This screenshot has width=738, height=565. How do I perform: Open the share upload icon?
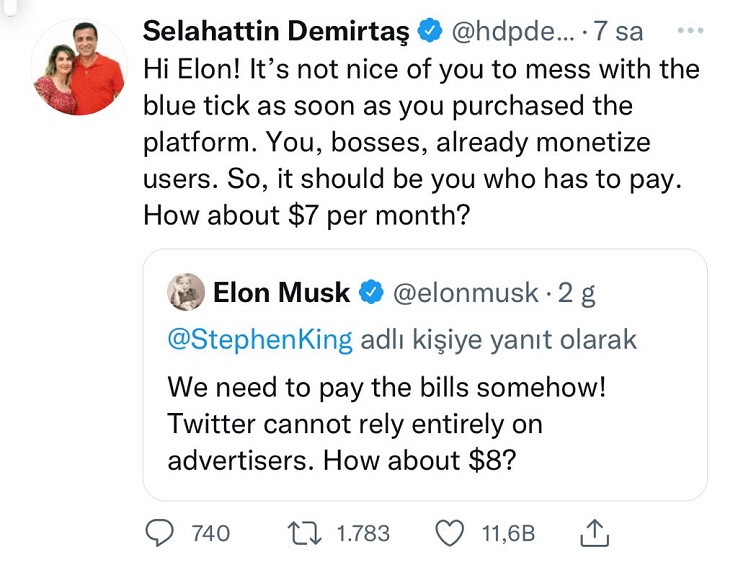point(594,532)
